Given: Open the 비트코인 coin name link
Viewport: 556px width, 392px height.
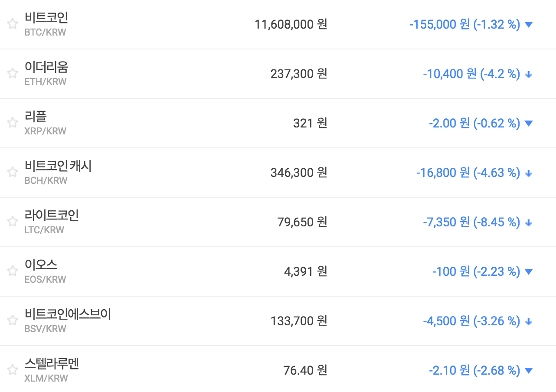Looking at the screenshot, I should click(x=46, y=18).
